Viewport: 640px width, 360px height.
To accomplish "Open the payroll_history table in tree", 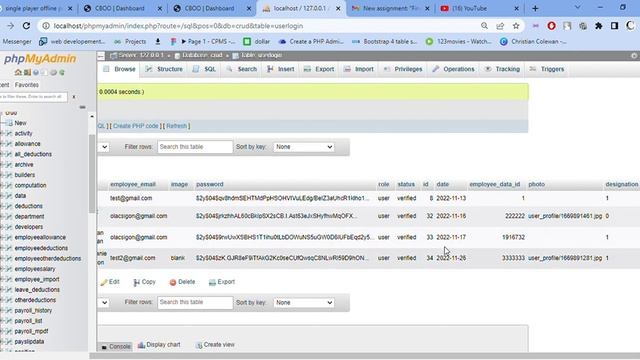I will tap(33, 311).
